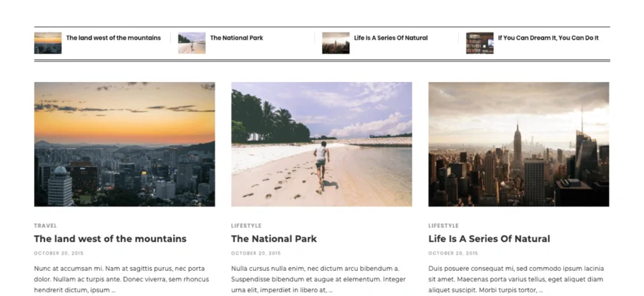Screen dimensions: 644x296
Task: Open the bookshelf thumbnail in the top strip
Action: tap(480, 43)
